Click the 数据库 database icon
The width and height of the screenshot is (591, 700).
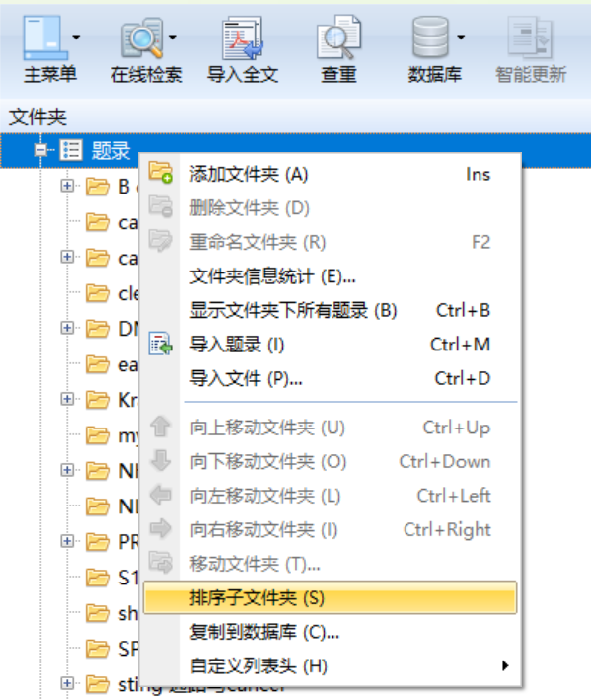[430, 38]
